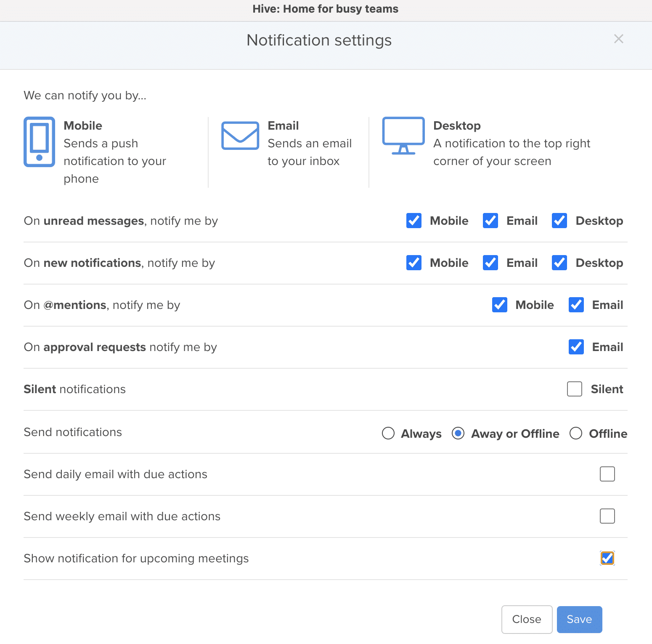Click the Email envelope icon
652x644 pixels.
click(x=240, y=136)
